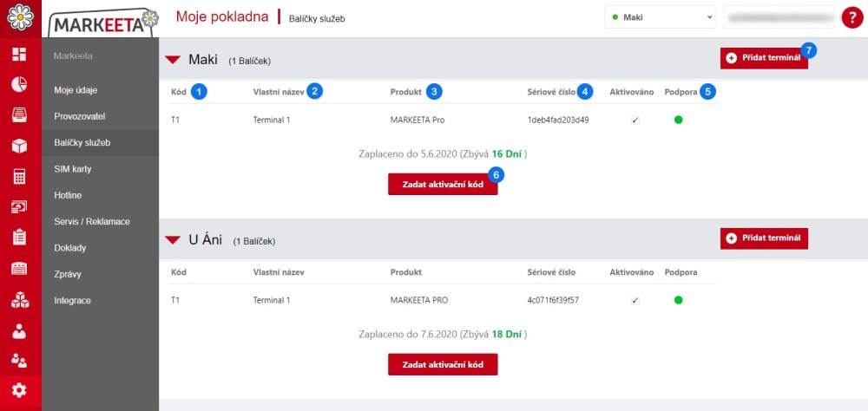Open the calculator icon in sidebar
The image size is (868, 411).
[x=19, y=176]
